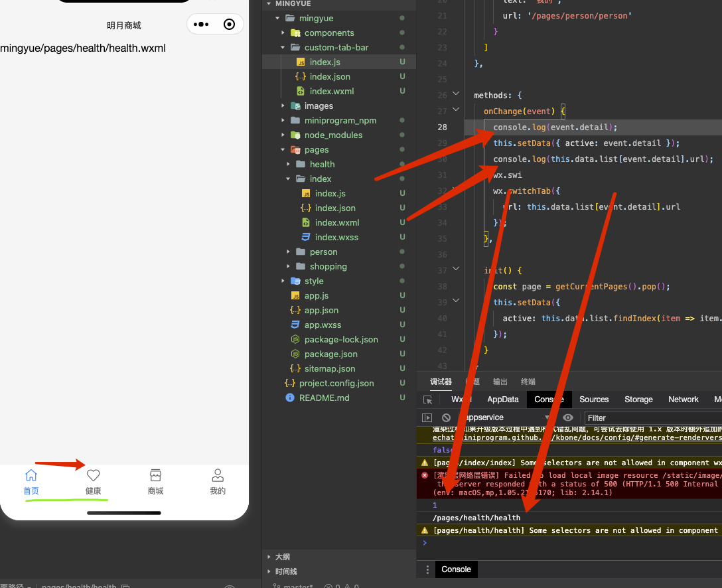722x588 pixels.
Task: Switch to the 调试器 debugger tab
Action: tap(441, 382)
